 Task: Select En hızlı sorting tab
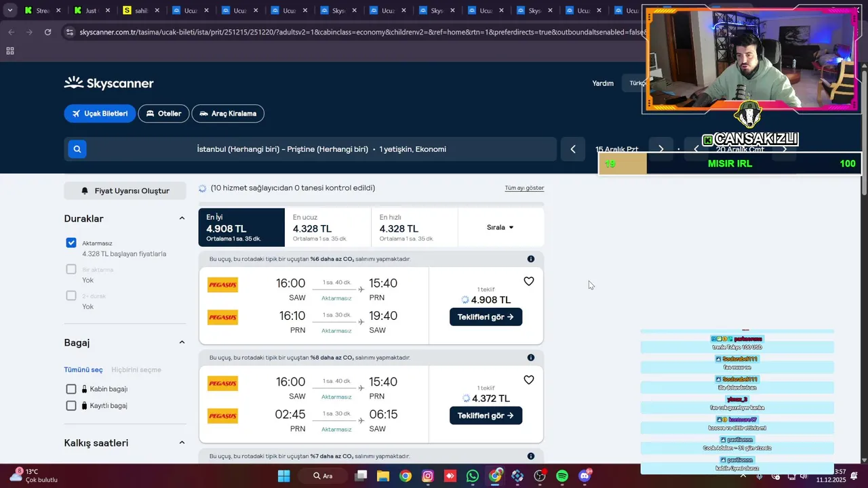point(414,227)
